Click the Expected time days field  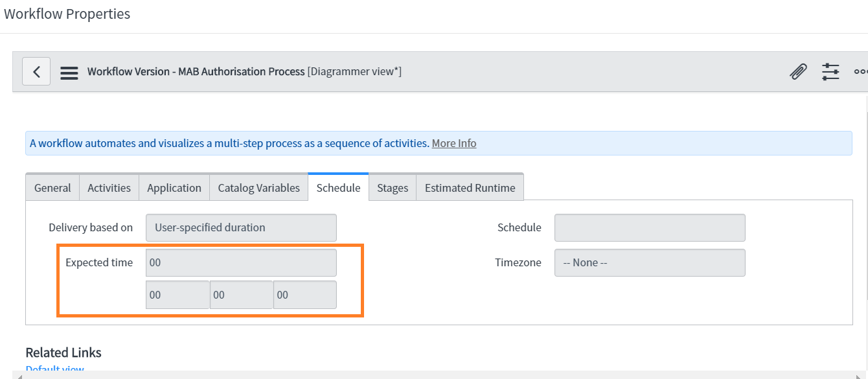241,262
